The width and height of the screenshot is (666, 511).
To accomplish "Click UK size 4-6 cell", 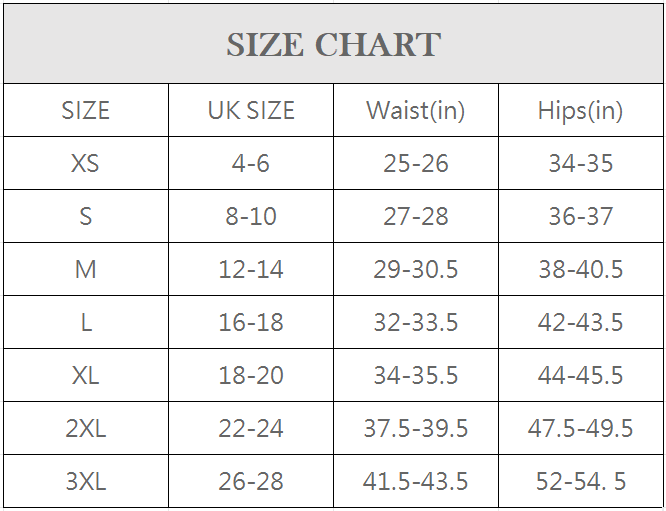I will [251, 163].
